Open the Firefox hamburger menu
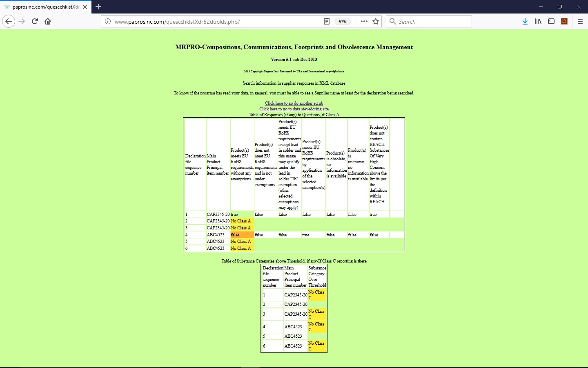 (x=580, y=21)
